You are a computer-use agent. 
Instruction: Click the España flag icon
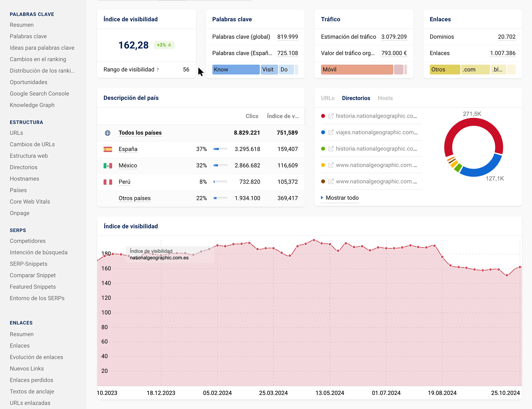(x=108, y=149)
